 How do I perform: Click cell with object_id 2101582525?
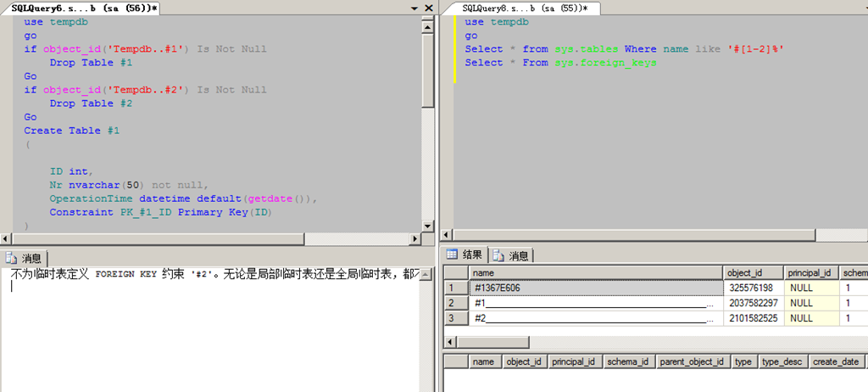(x=753, y=318)
